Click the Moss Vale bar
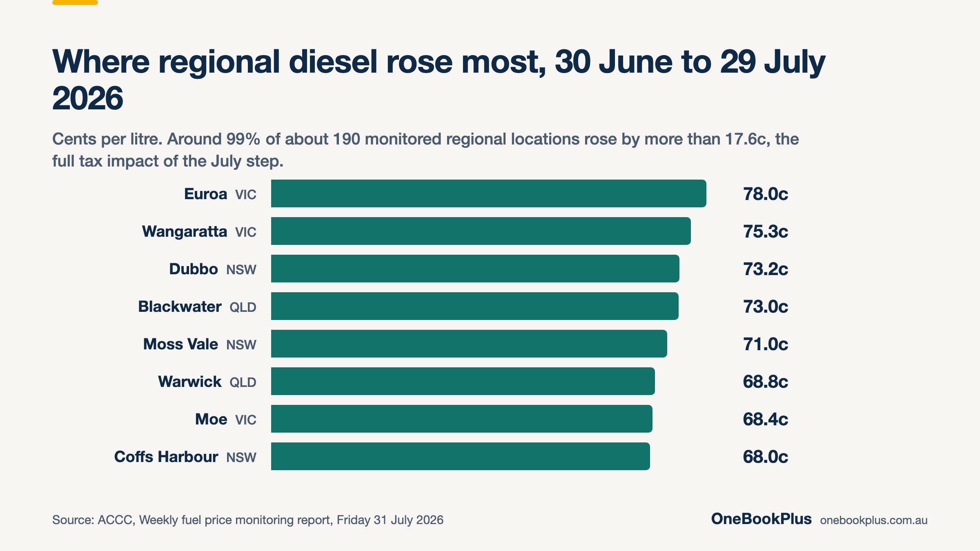 [x=469, y=344]
